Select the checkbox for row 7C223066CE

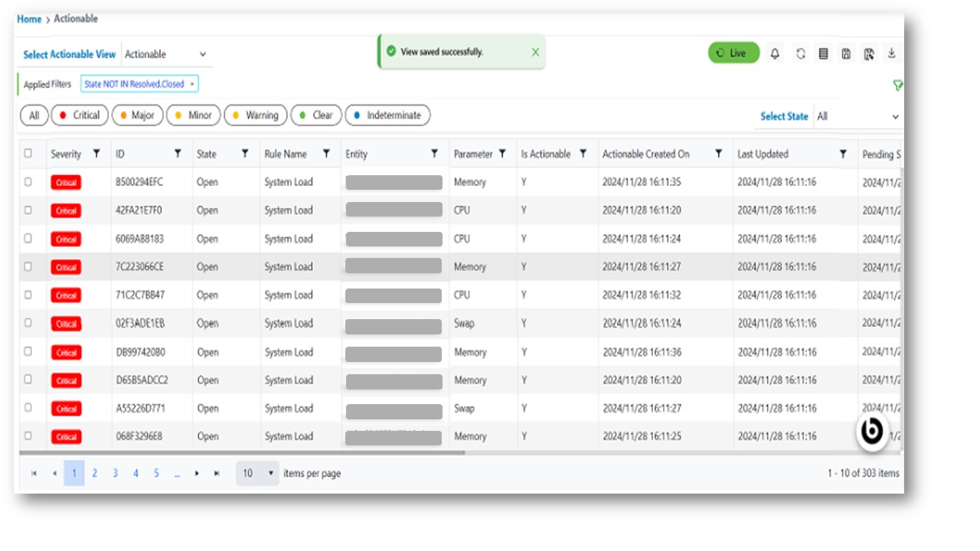click(x=28, y=267)
